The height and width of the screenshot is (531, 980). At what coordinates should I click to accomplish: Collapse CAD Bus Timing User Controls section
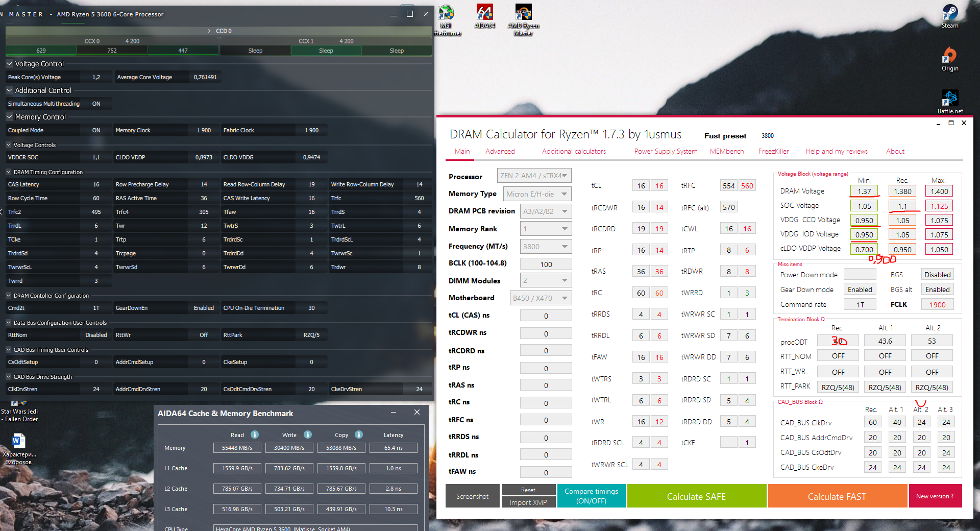click(x=9, y=350)
